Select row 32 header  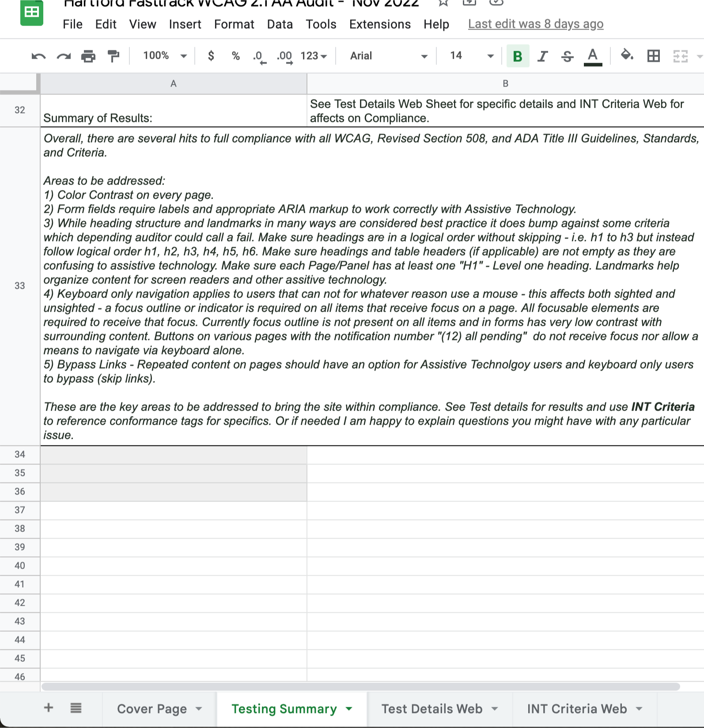[x=20, y=110]
